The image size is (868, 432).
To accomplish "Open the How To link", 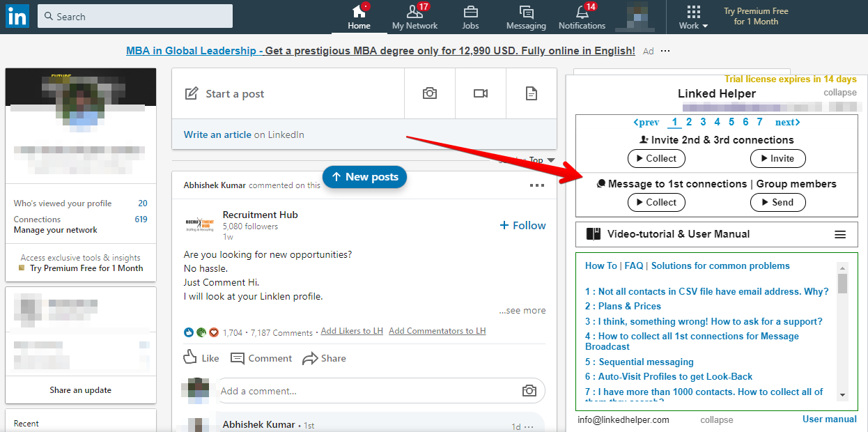I will [x=601, y=265].
